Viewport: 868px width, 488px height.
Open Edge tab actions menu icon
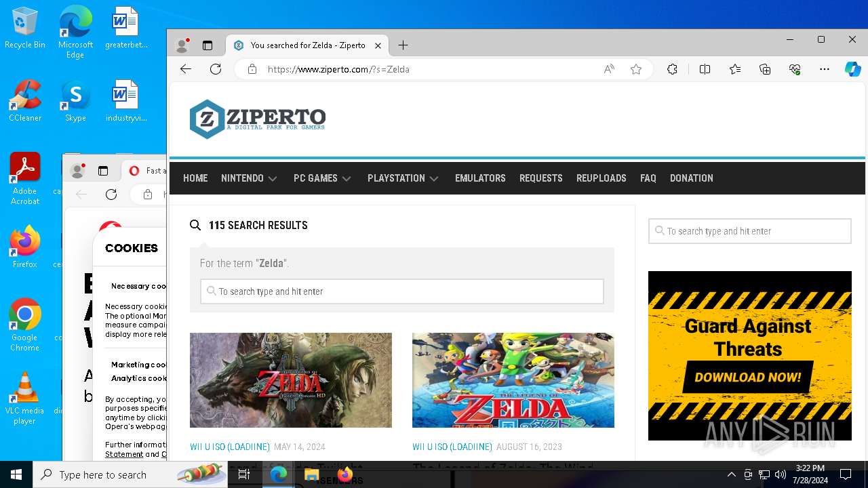pyautogui.click(x=208, y=45)
